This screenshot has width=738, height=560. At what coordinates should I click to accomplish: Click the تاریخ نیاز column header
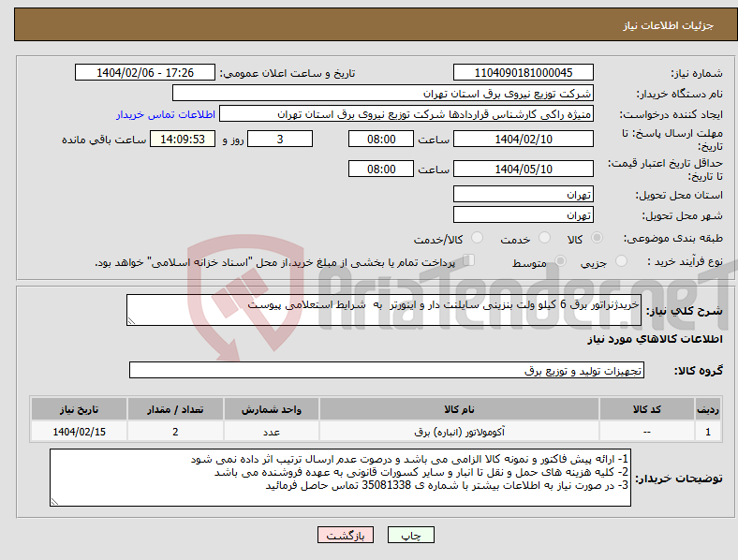[79, 409]
